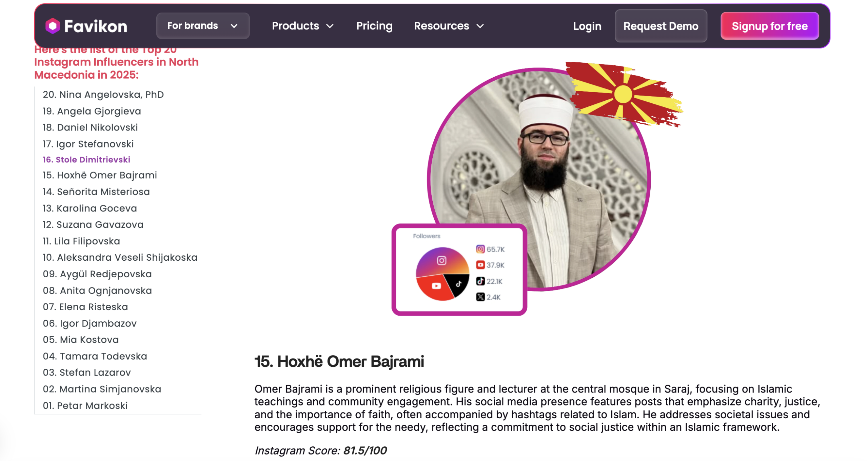This screenshot has height=461, width=868.
Task: Click the Login link
Action: (587, 26)
